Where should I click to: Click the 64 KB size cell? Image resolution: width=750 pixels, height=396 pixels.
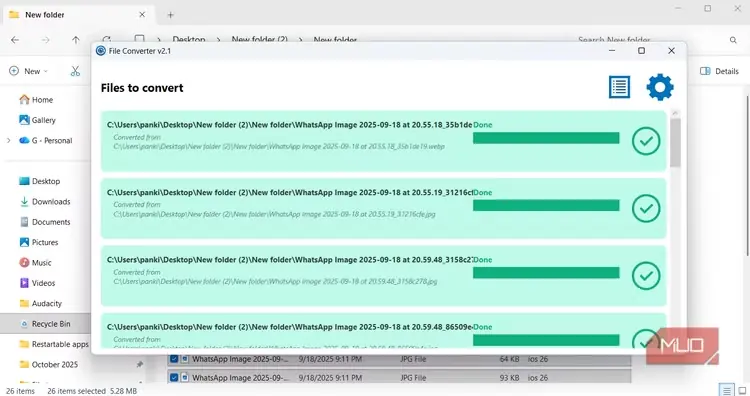509,359
